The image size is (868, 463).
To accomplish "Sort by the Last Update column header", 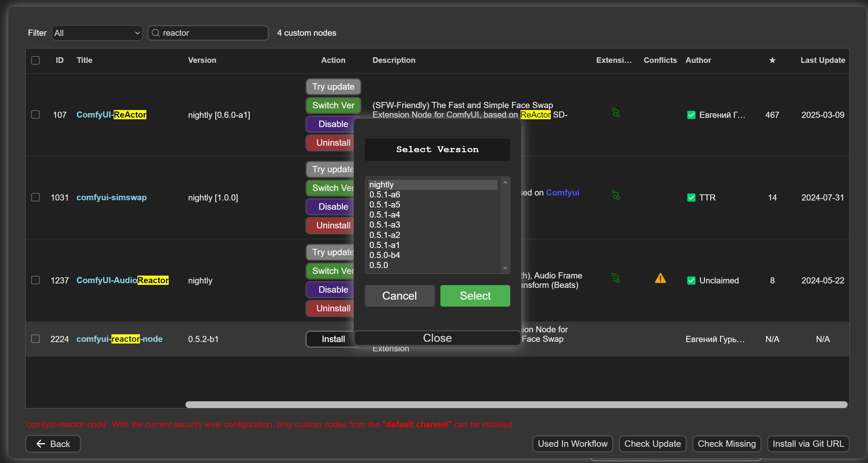I will click(822, 60).
